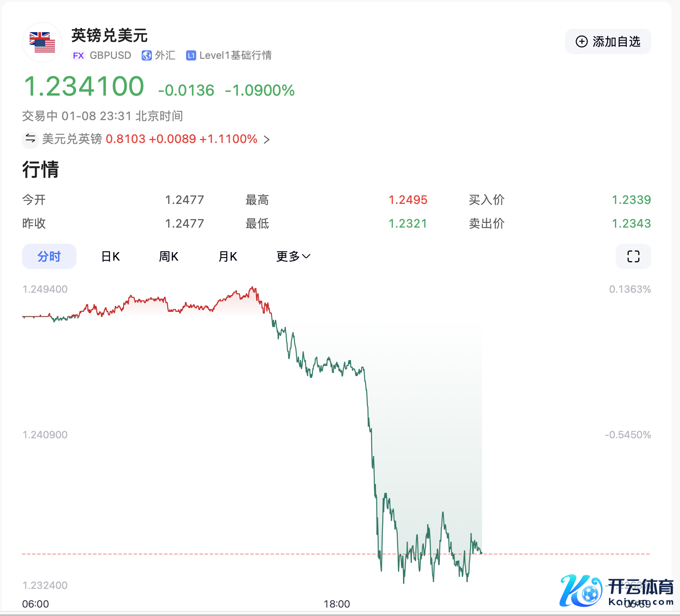
Task: Click the GBPUSD ticker symbol text
Action: point(110,55)
